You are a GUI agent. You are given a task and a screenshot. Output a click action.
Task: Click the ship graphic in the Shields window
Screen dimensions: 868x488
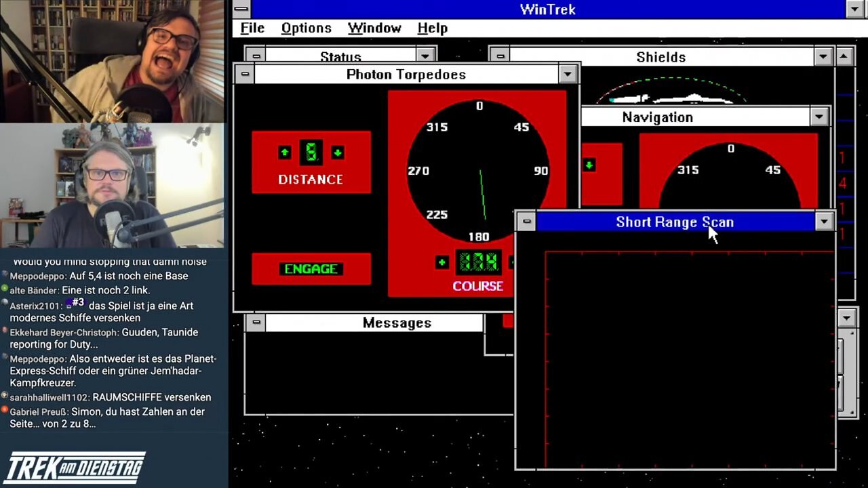point(671,99)
